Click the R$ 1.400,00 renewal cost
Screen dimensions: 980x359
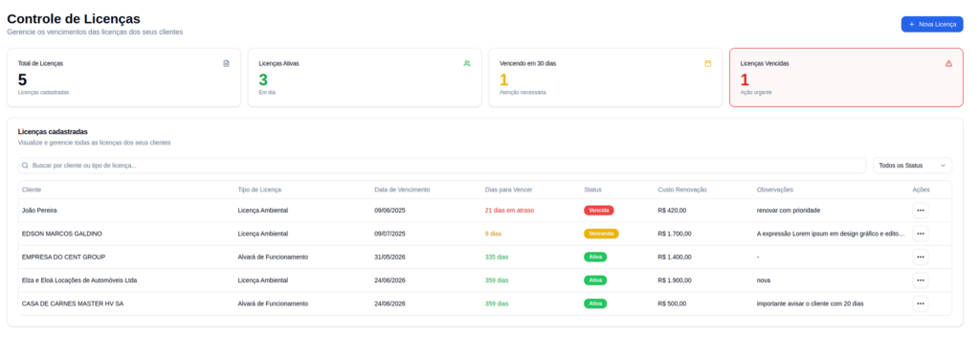(675, 258)
